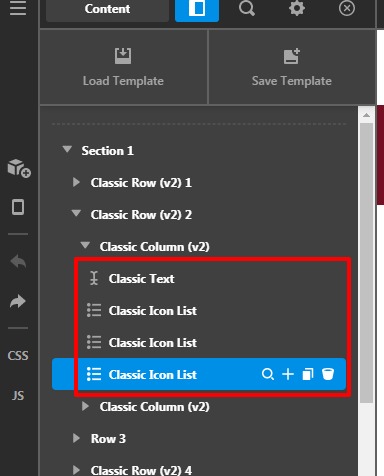This screenshot has height=476, width=384.
Task: Collapse Classic Row (v2) 2
Action: pyautogui.click(x=76, y=213)
